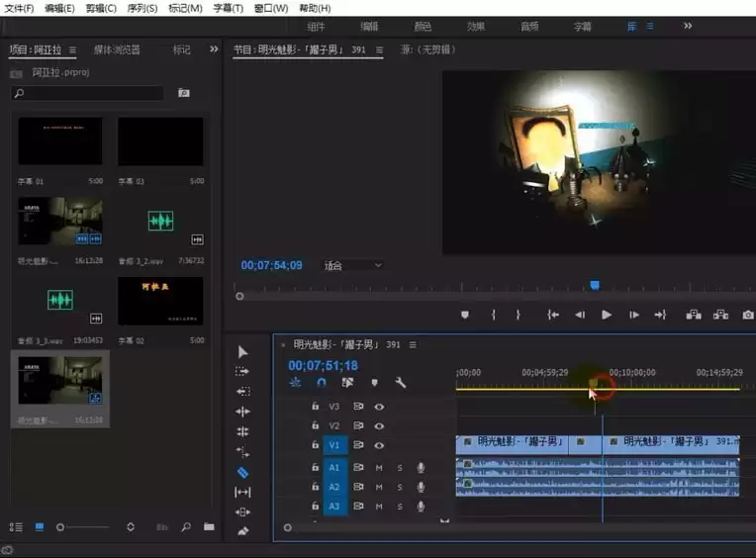Open timeline wrench display settings
Screen dimensions: 756x558
click(401, 383)
